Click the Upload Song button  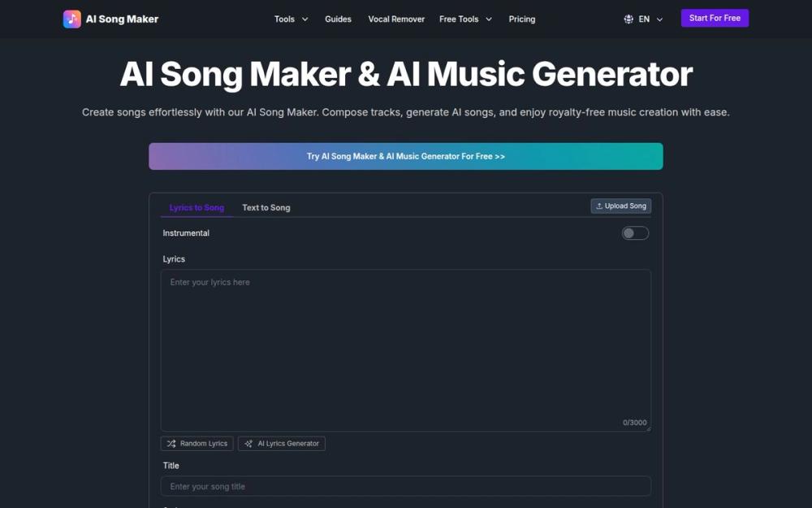[621, 206]
